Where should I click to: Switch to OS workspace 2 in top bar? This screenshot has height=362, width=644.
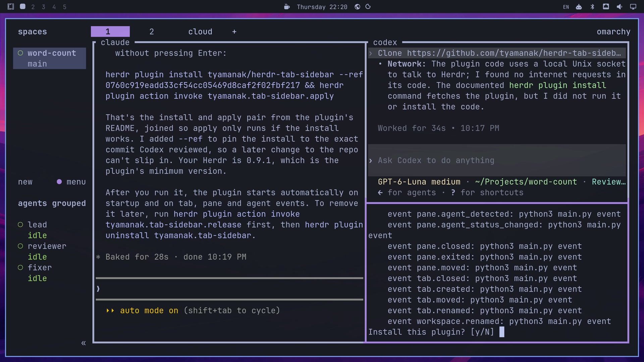tap(33, 7)
